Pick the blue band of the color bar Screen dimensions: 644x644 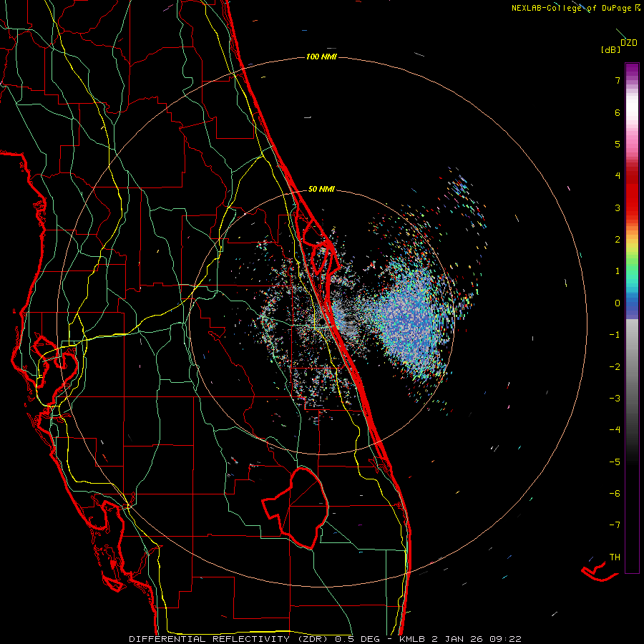coord(632,304)
